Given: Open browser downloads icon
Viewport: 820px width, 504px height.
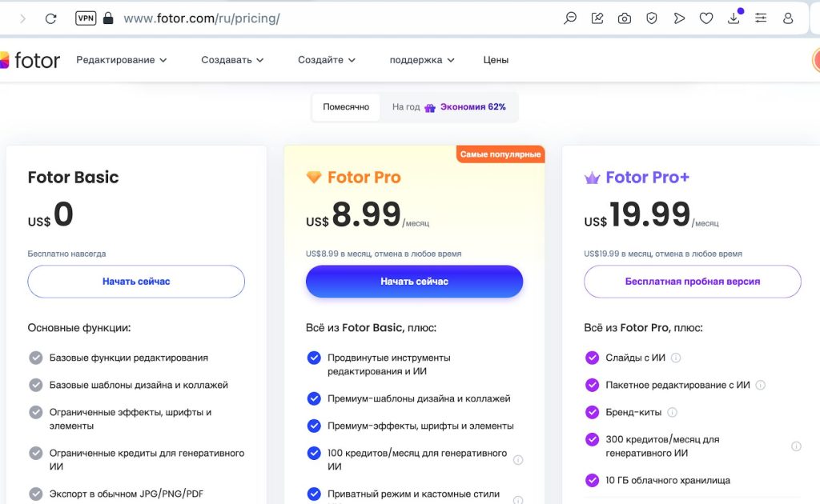Looking at the screenshot, I should [734, 18].
